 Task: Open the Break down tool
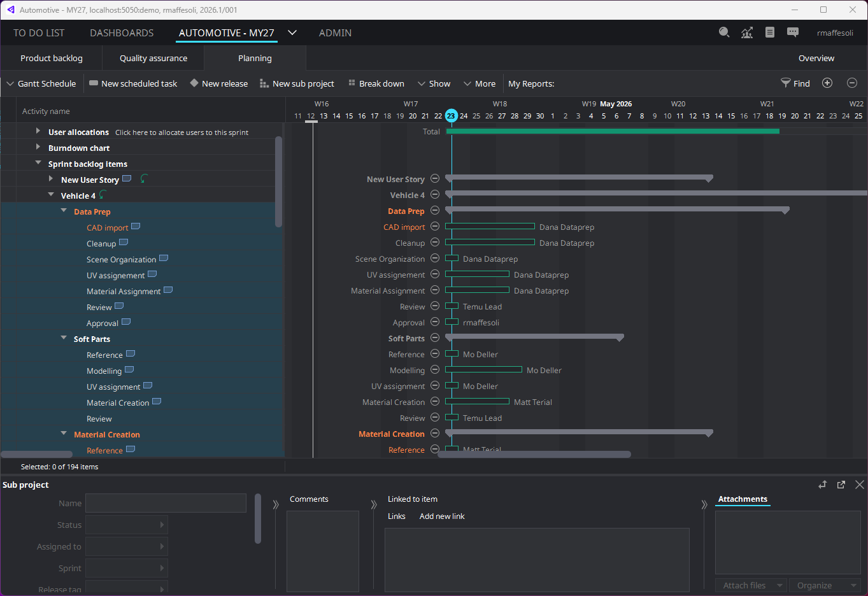[376, 83]
